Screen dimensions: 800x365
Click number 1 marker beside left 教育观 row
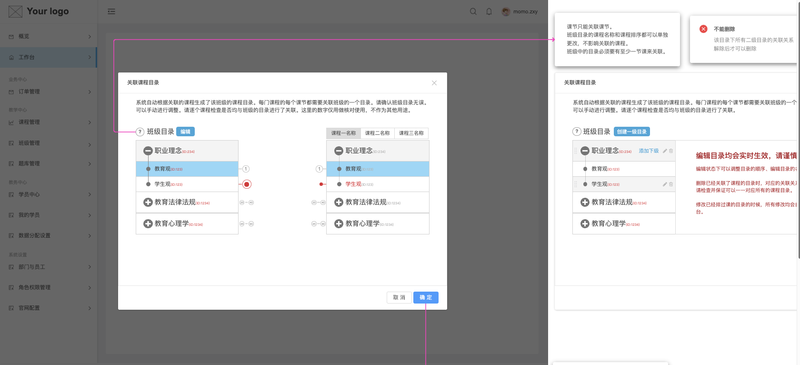tap(247, 168)
